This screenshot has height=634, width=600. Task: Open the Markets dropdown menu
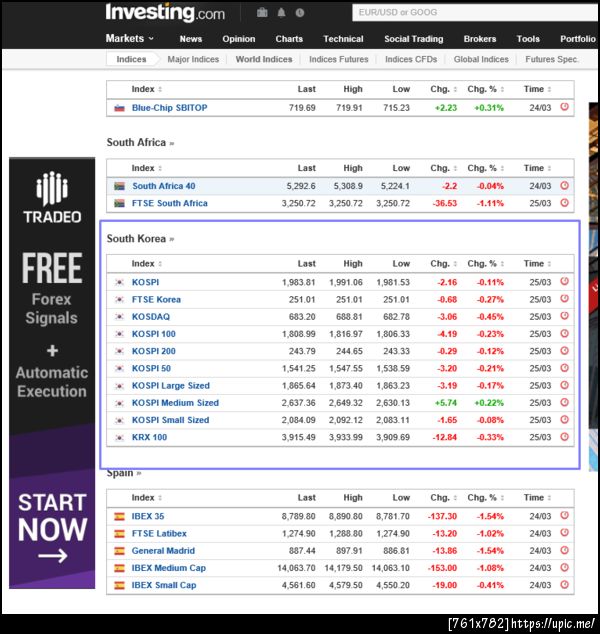tap(130, 39)
